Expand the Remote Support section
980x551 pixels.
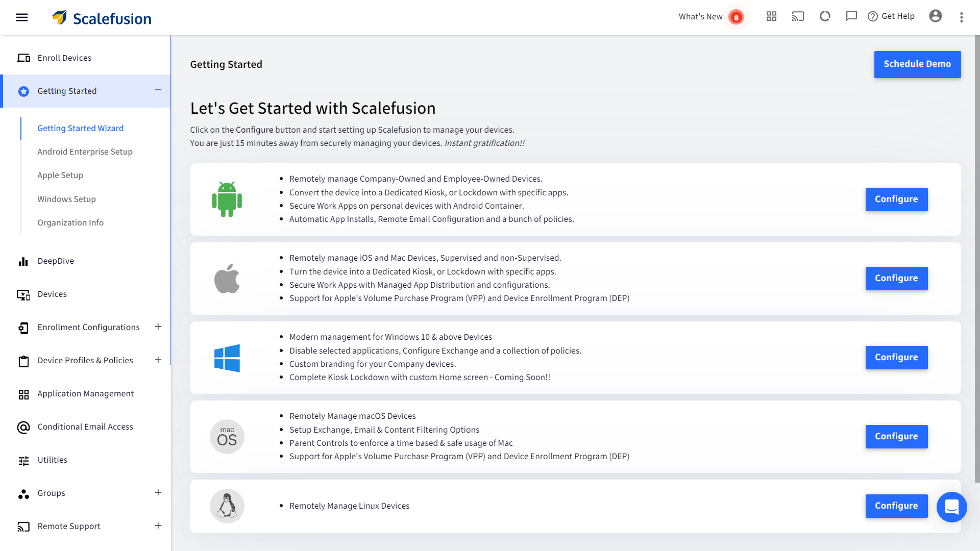(x=158, y=525)
